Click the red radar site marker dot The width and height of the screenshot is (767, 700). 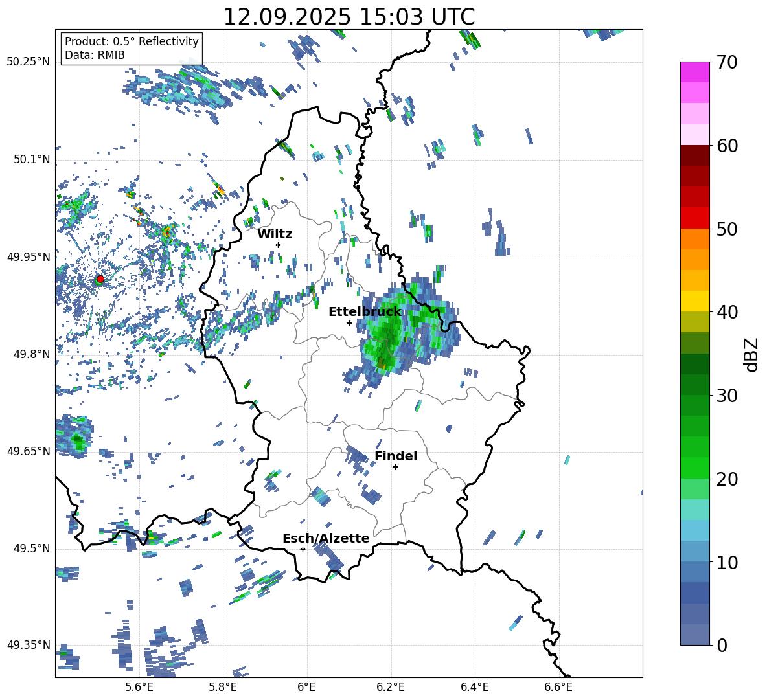click(100, 279)
